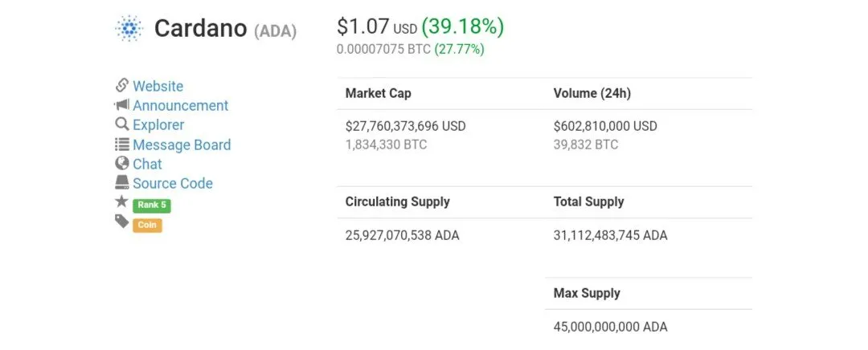Click the drive icon beside Source Code
The width and height of the screenshot is (868, 350).
pyautogui.click(x=122, y=182)
